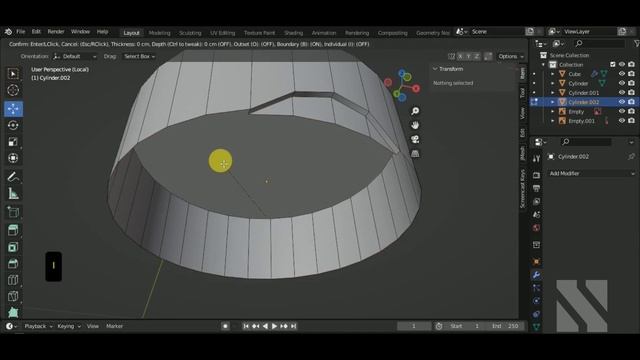
Task: Click the outliner search field
Action: tap(599, 43)
